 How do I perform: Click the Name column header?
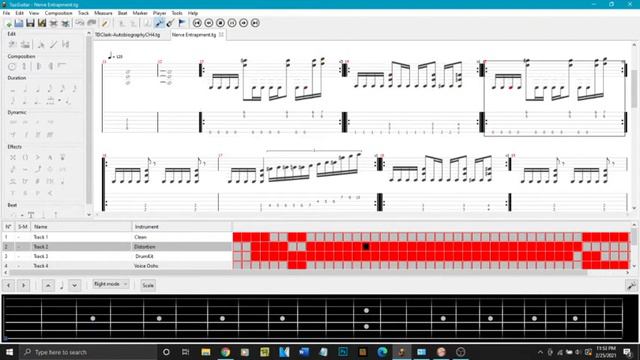pos(81,227)
